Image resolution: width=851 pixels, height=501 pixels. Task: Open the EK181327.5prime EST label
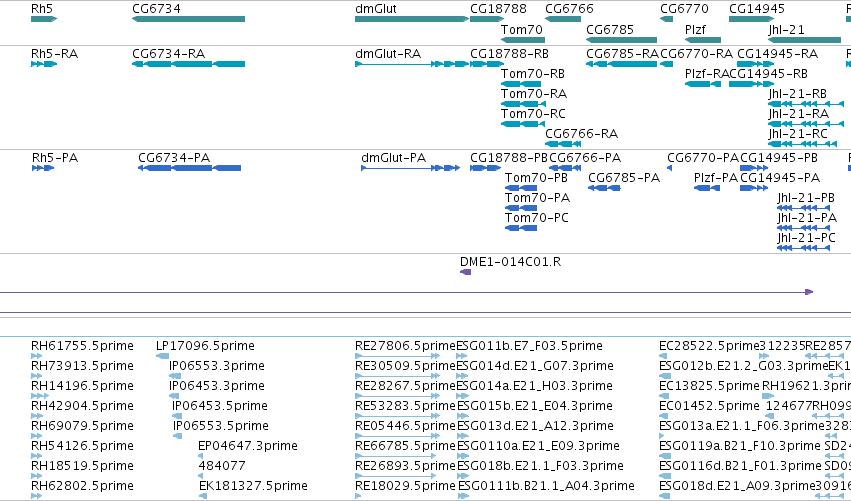253,486
